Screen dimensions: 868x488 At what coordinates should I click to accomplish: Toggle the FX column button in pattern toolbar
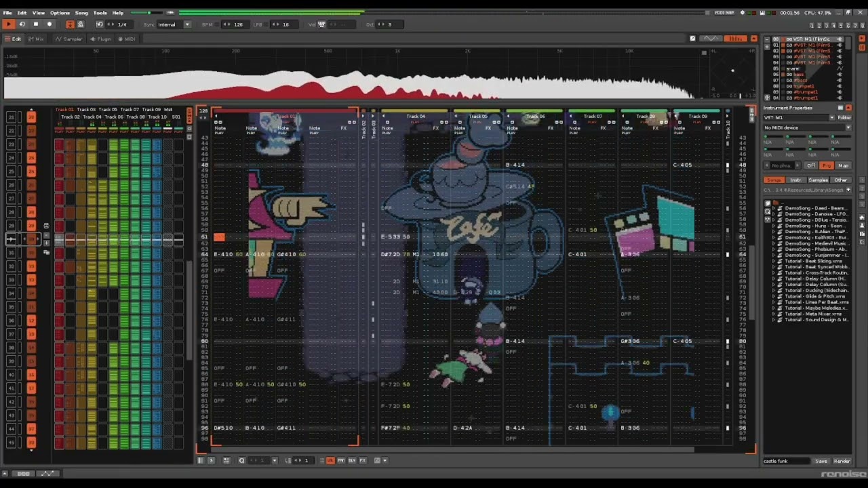click(x=363, y=461)
